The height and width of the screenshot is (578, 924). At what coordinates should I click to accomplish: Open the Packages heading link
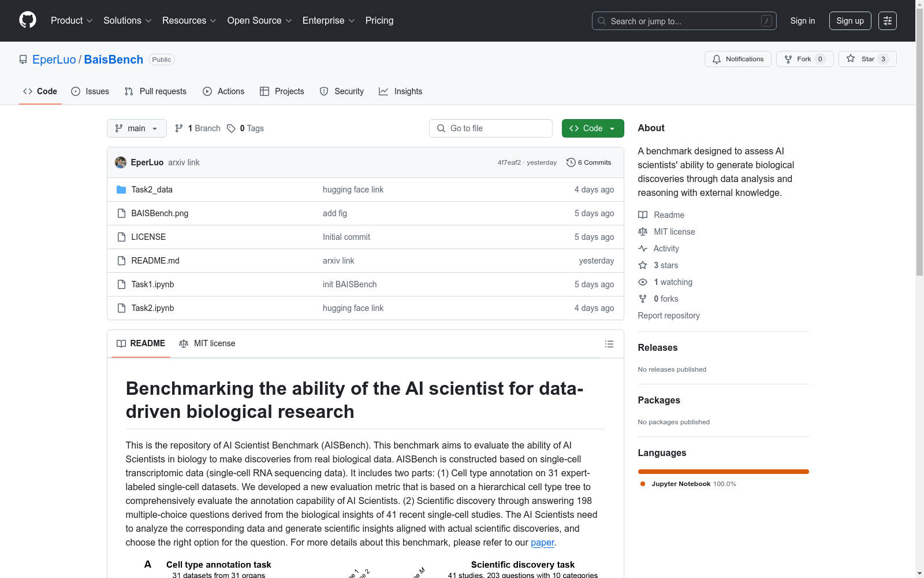[x=659, y=400]
